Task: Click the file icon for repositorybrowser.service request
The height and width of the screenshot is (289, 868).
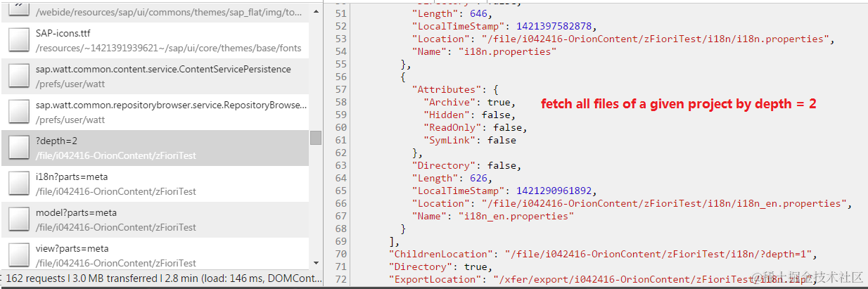Action: click(18, 112)
